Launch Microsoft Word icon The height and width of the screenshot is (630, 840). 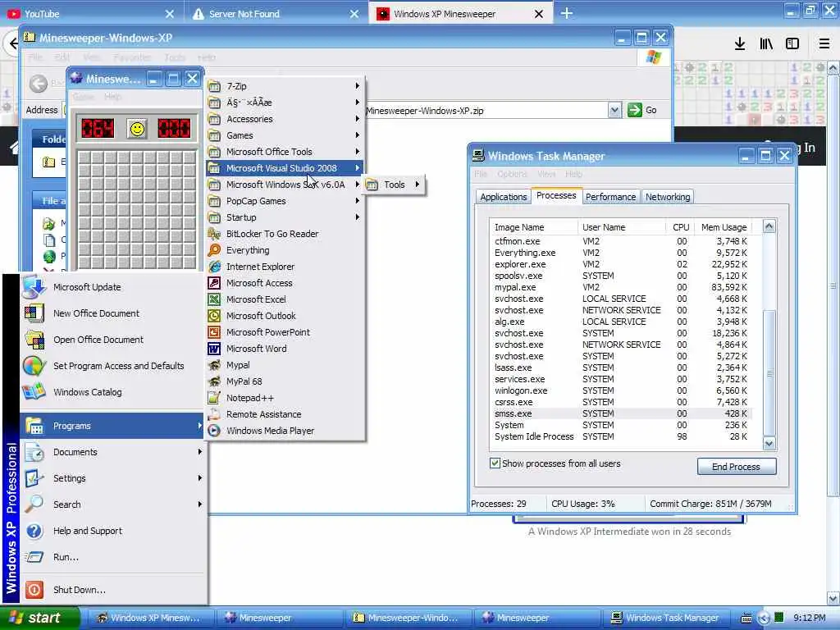[x=214, y=349]
